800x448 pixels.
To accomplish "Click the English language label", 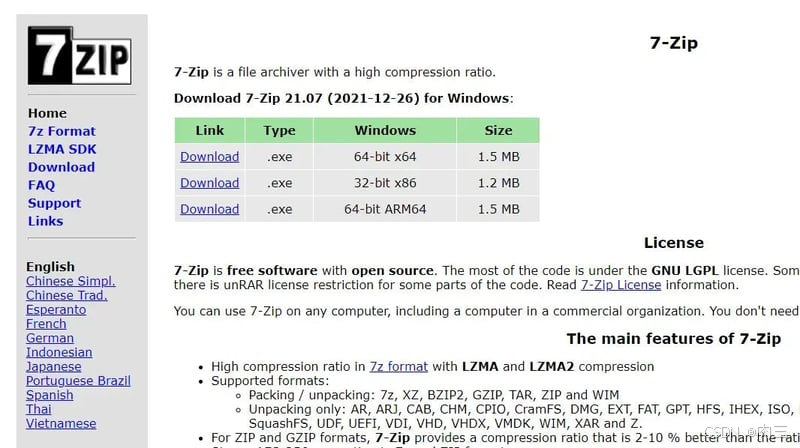I will 50,267.
